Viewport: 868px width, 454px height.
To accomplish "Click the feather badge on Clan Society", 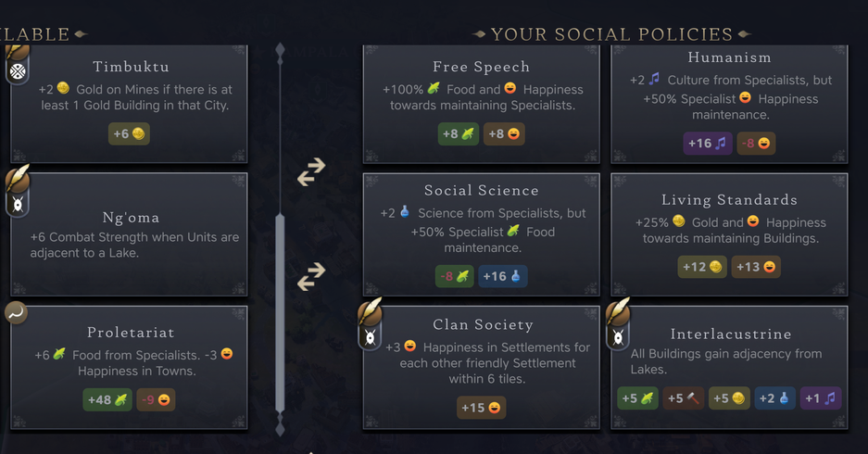I will 371,324.
